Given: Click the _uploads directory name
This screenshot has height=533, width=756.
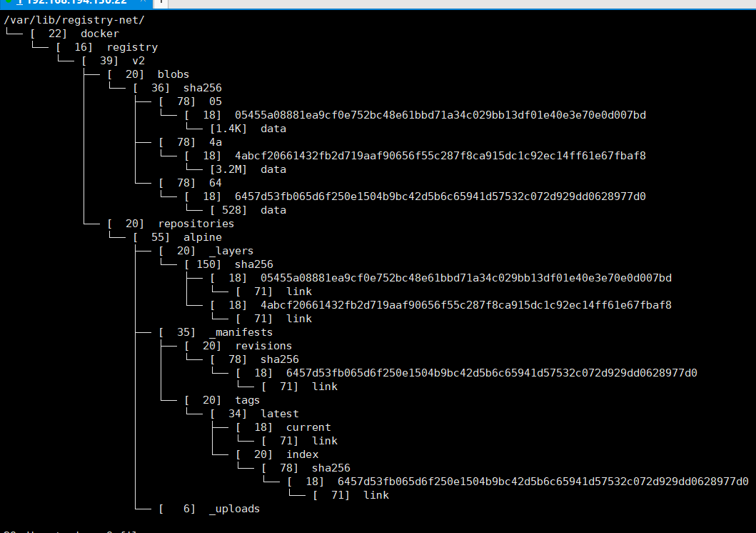Looking at the screenshot, I should point(235,509).
